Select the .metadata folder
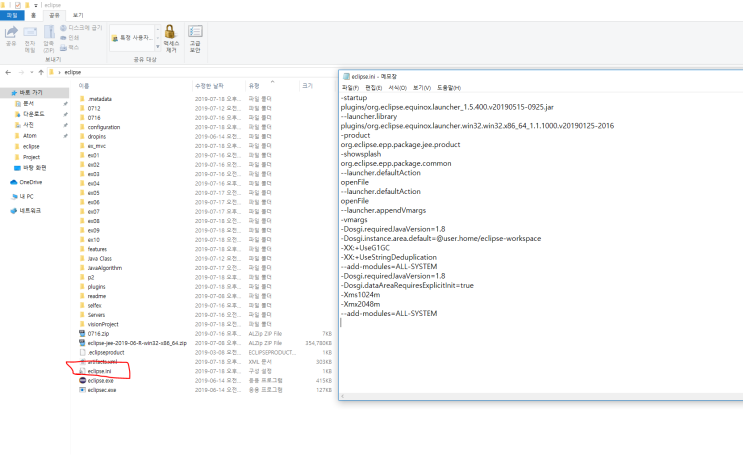 coord(100,99)
